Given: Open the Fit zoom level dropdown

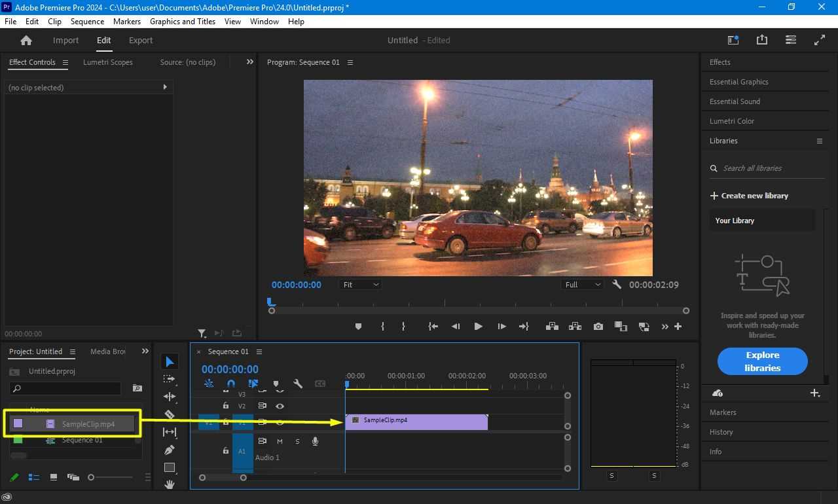Looking at the screenshot, I should click(x=360, y=285).
